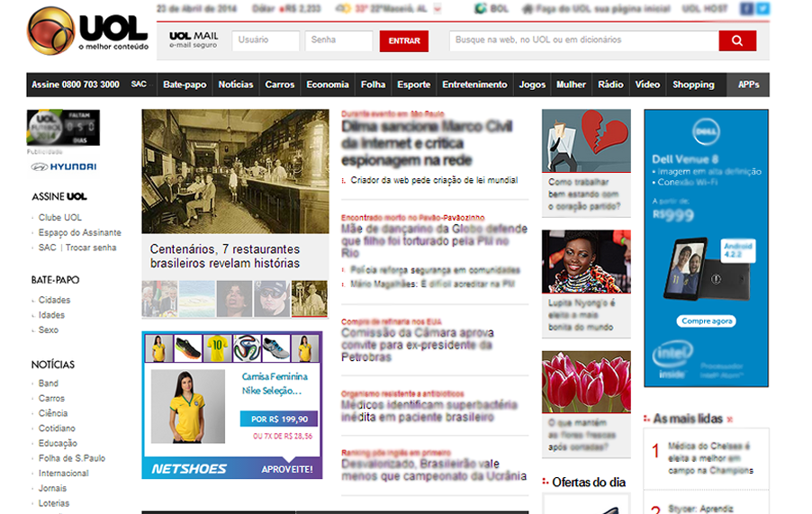The width and height of the screenshot is (812, 514).
Task: Open the Notícias menu item
Action: [x=236, y=85]
